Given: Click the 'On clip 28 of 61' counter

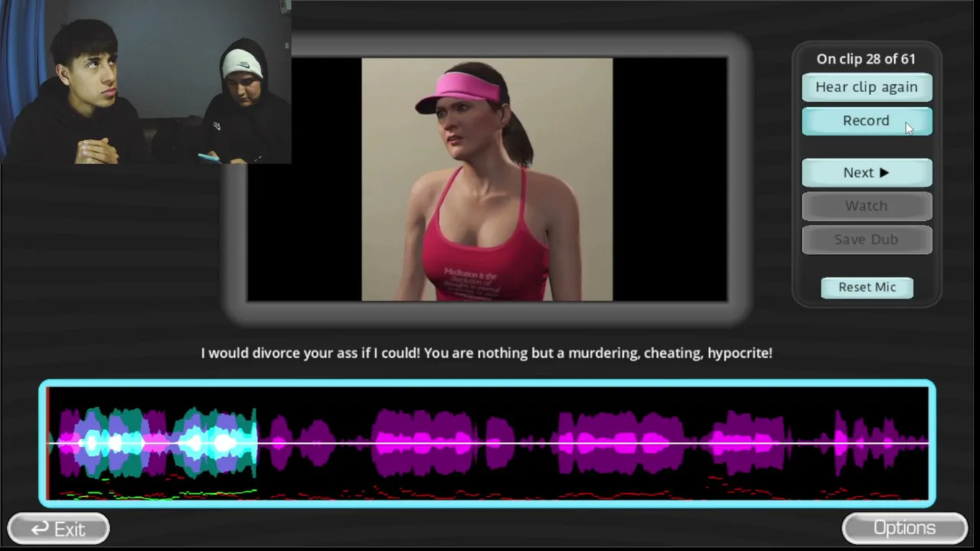Looking at the screenshot, I should point(866,59).
